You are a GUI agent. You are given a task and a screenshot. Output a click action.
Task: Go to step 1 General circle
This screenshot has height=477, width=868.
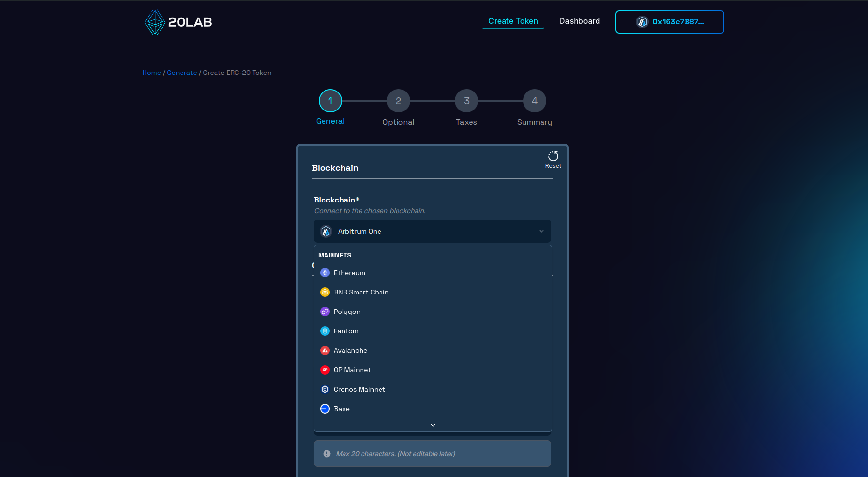pos(330,101)
